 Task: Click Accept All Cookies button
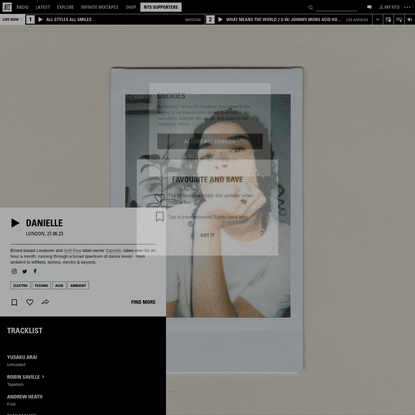click(x=210, y=141)
